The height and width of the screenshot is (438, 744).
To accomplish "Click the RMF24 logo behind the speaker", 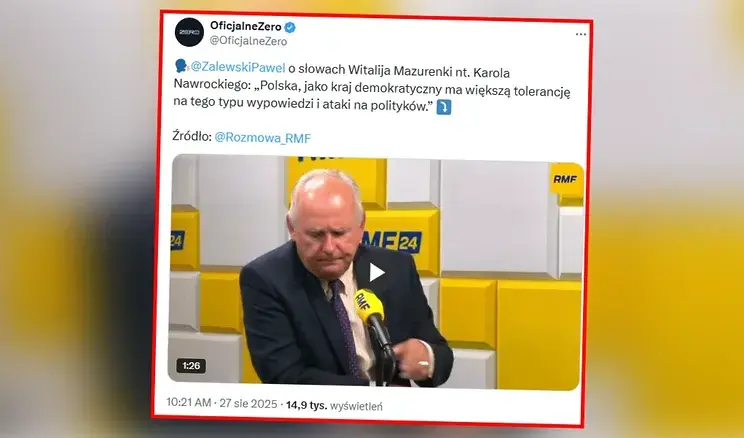I will 392,241.
